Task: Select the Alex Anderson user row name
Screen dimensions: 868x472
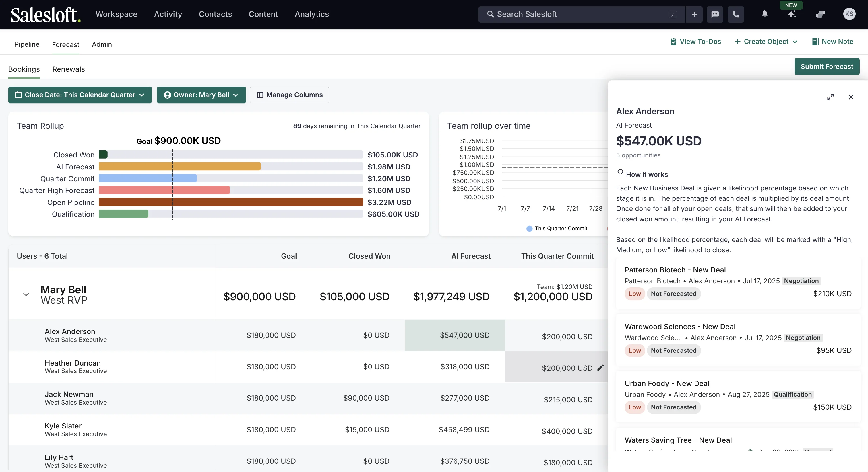Action: (70, 331)
